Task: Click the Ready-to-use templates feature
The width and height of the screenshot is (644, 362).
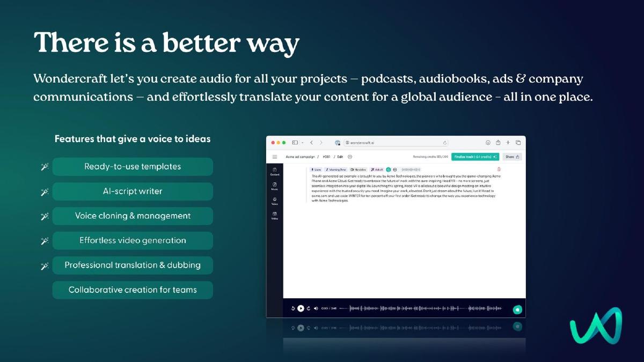Action: (133, 167)
